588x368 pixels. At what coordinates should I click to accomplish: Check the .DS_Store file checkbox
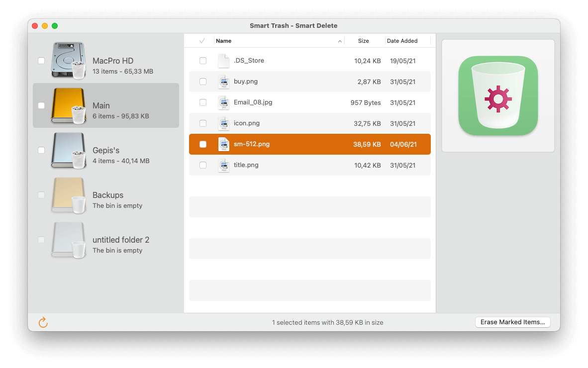tap(202, 61)
